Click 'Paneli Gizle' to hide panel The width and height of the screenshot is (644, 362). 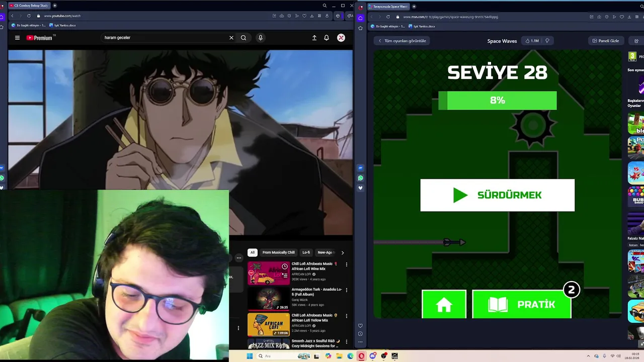click(x=606, y=41)
